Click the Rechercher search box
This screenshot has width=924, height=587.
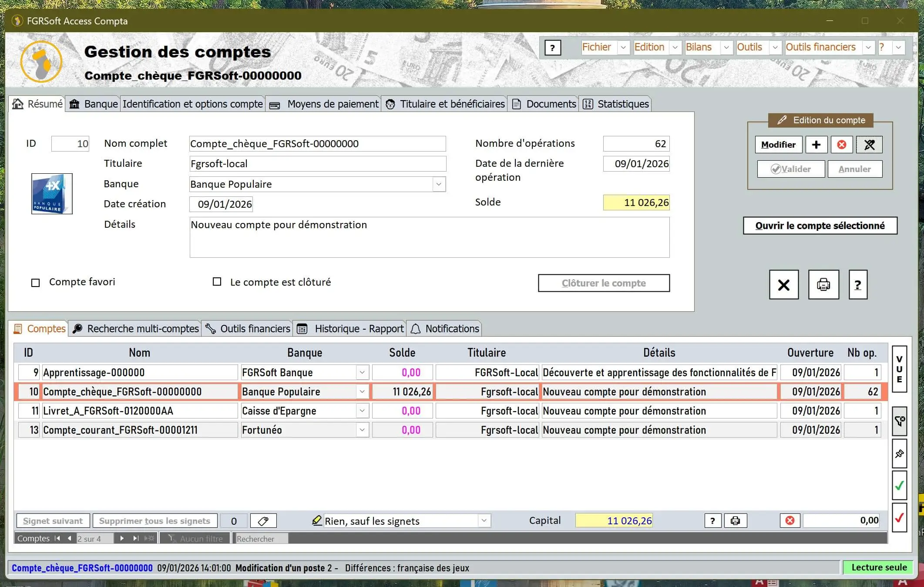[x=261, y=539]
